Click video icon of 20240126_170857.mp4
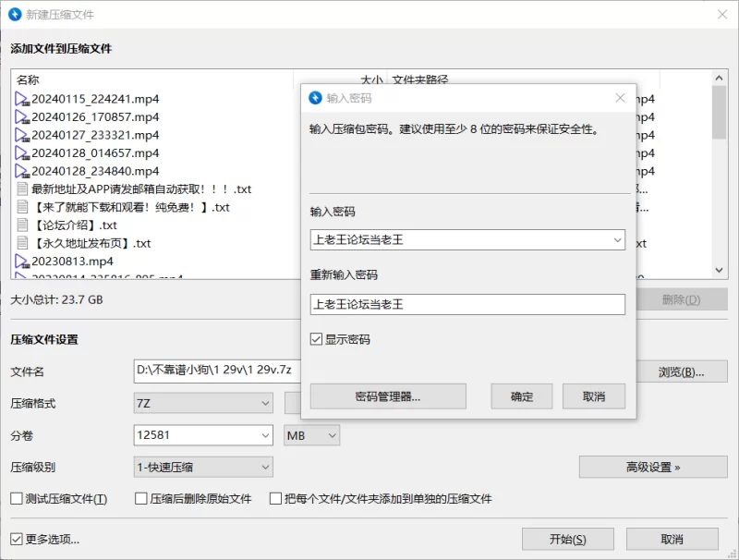Screen dimensions: 739x560 (x=21, y=117)
